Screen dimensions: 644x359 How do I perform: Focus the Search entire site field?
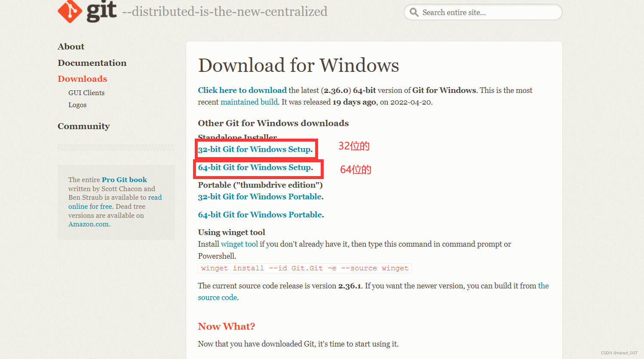pos(483,12)
